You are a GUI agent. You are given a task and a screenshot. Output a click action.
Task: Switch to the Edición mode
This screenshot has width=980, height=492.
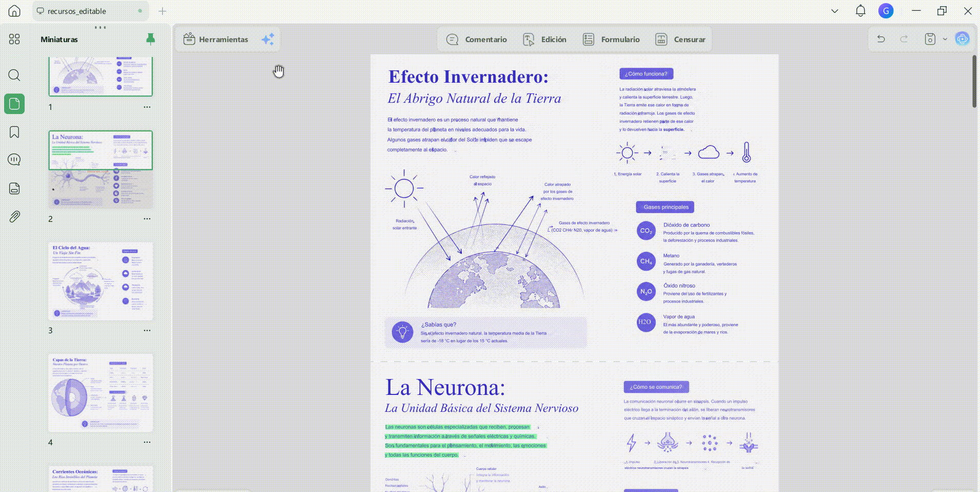(x=545, y=40)
